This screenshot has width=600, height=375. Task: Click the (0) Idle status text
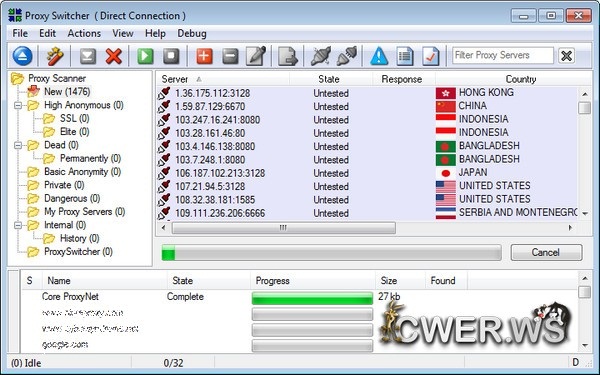[x=26, y=363]
